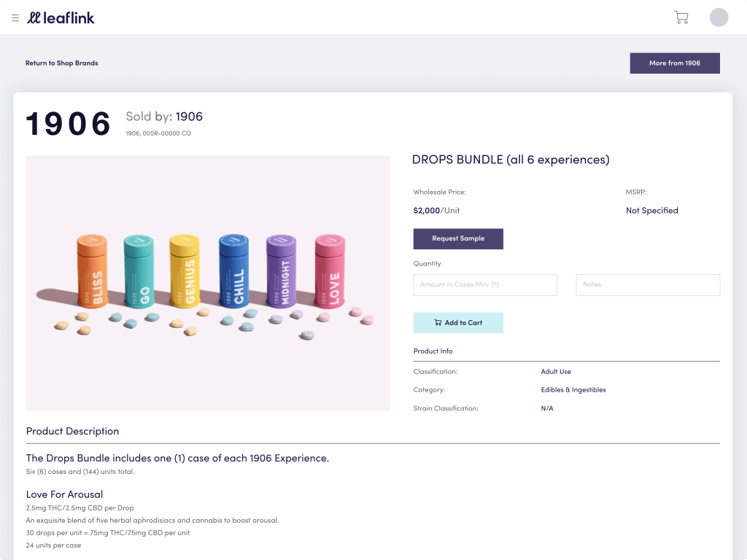Click the Edibles & Ingestibles category value
This screenshot has height=560, width=747.
(573, 390)
